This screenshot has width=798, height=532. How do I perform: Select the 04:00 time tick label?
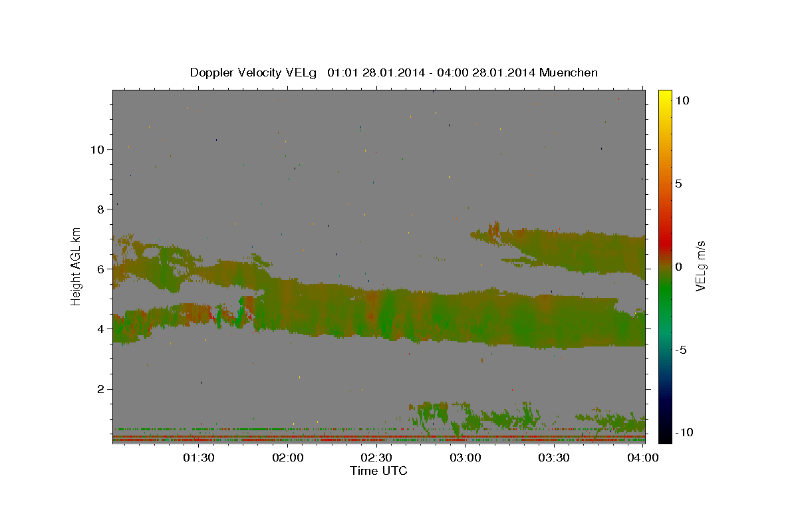point(644,458)
